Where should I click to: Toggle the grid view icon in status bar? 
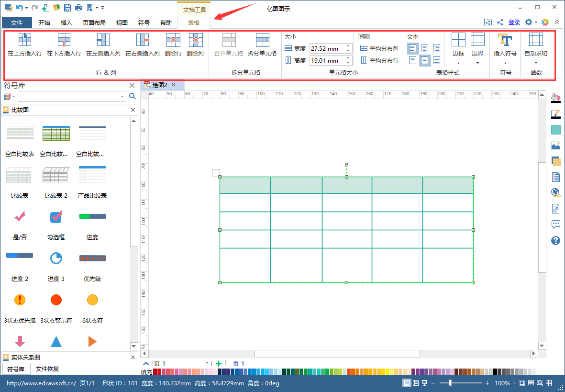tap(549, 383)
